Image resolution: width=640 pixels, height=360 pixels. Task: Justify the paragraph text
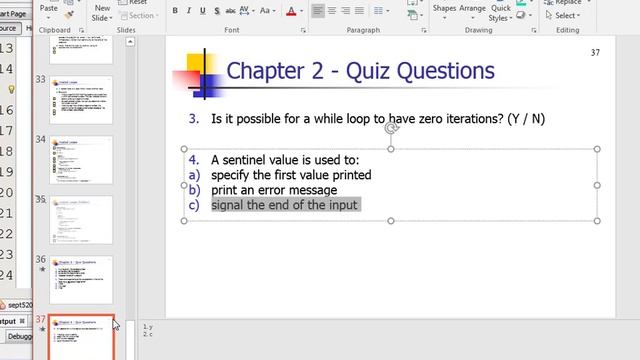359,11
